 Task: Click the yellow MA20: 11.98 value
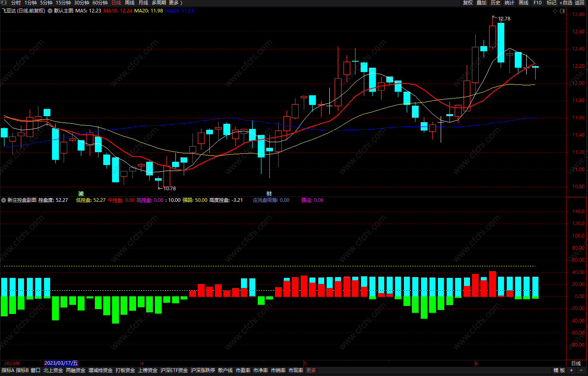[x=149, y=11]
